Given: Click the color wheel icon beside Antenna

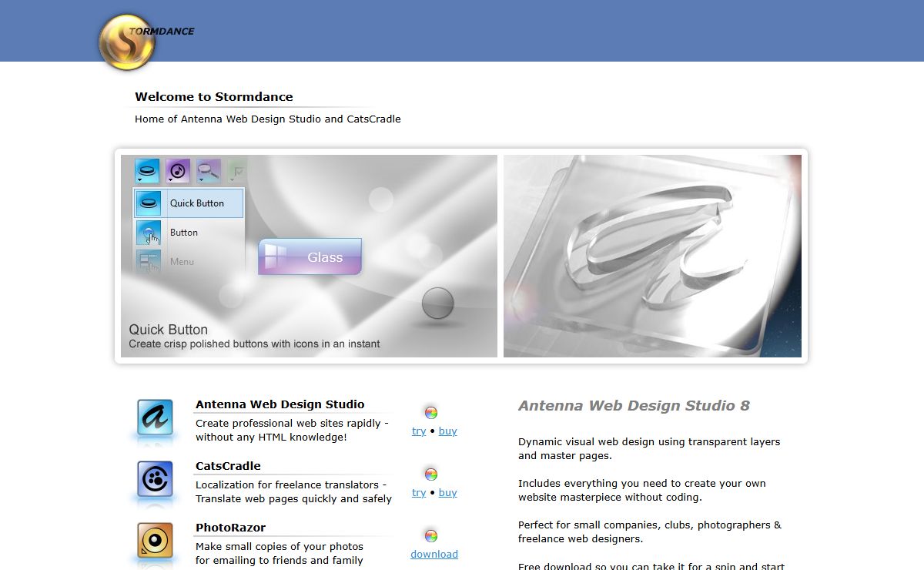Looking at the screenshot, I should tap(431, 412).
